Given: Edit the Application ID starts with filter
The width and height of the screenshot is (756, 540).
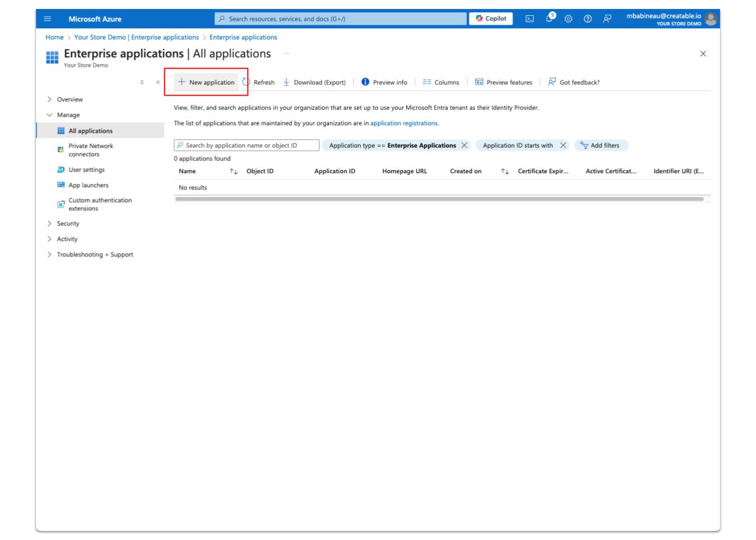Looking at the screenshot, I should pyautogui.click(x=518, y=146).
